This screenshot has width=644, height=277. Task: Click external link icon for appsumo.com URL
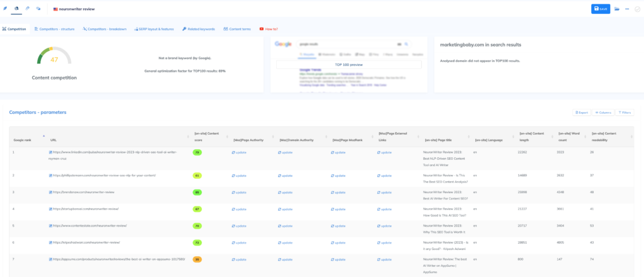click(50, 259)
